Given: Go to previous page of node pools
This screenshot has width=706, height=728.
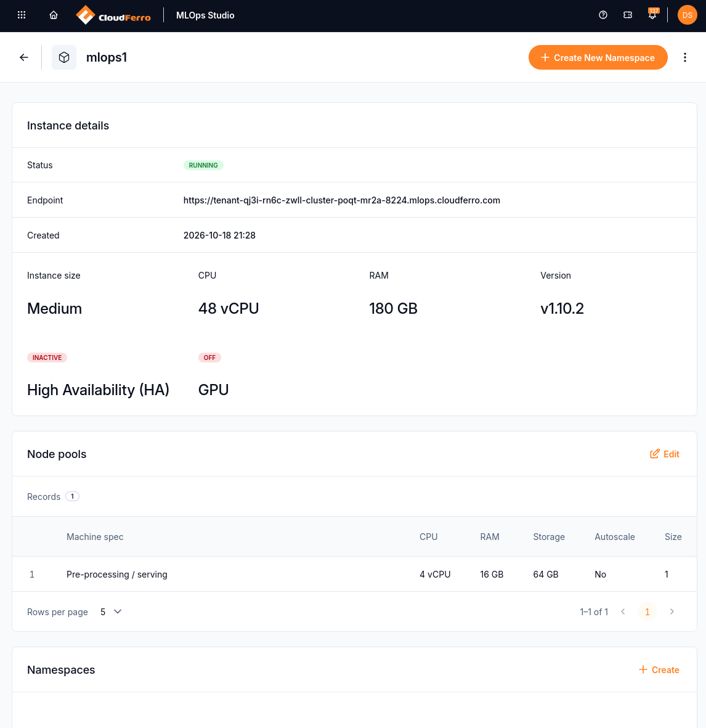Looking at the screenshot, I should tap(623, 612).
